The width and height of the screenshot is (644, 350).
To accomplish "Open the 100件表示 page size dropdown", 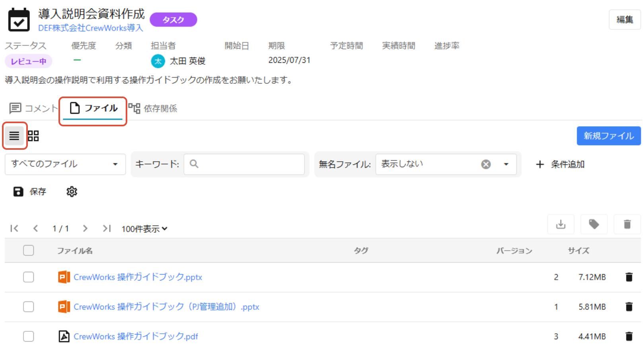I will pos(144,229).
